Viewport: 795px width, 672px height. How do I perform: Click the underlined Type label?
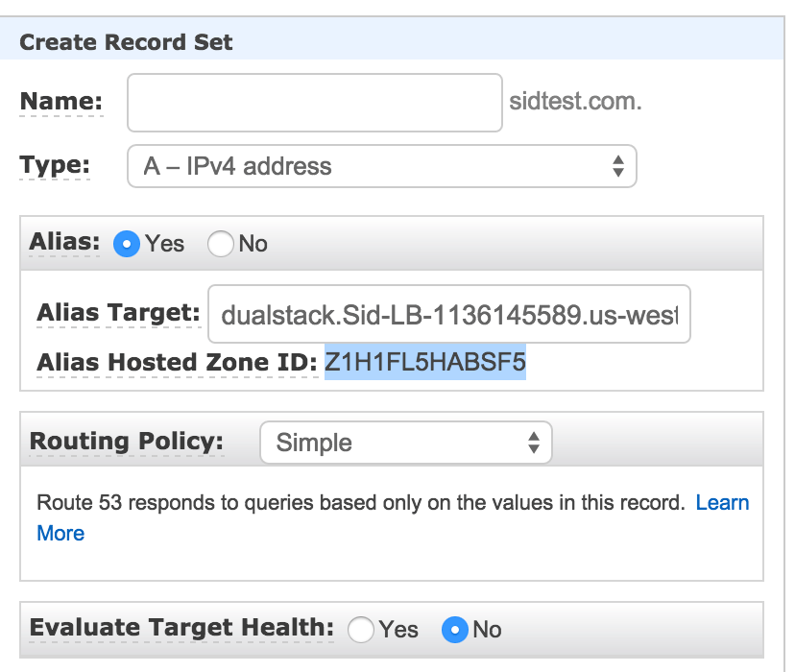(x=55, y=165)
